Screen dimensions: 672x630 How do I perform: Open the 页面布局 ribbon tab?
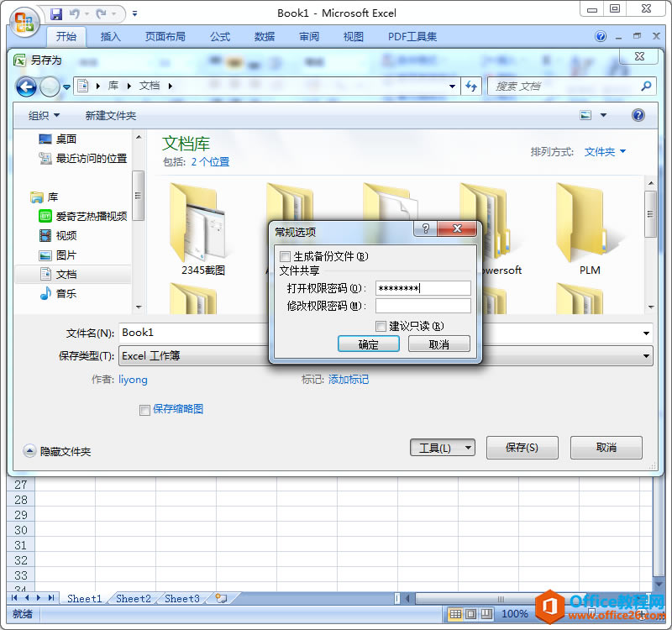coord(165,37)
